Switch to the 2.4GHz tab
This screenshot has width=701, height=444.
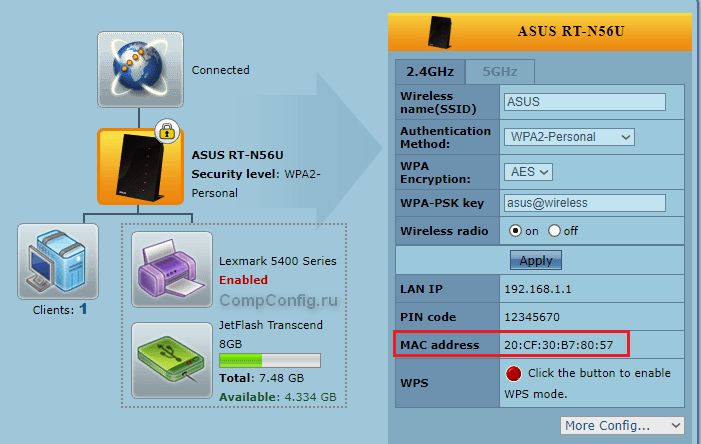[x=430, y=72]
